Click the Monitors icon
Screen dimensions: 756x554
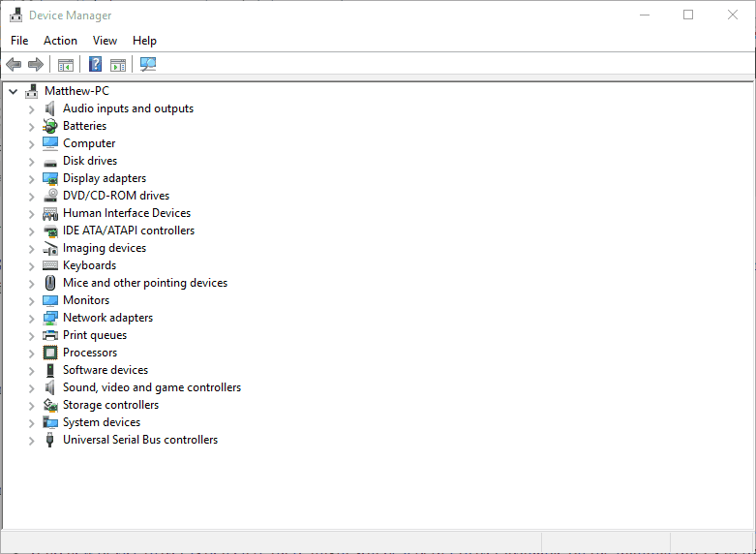pyautogui.click(x=50, y=300)
